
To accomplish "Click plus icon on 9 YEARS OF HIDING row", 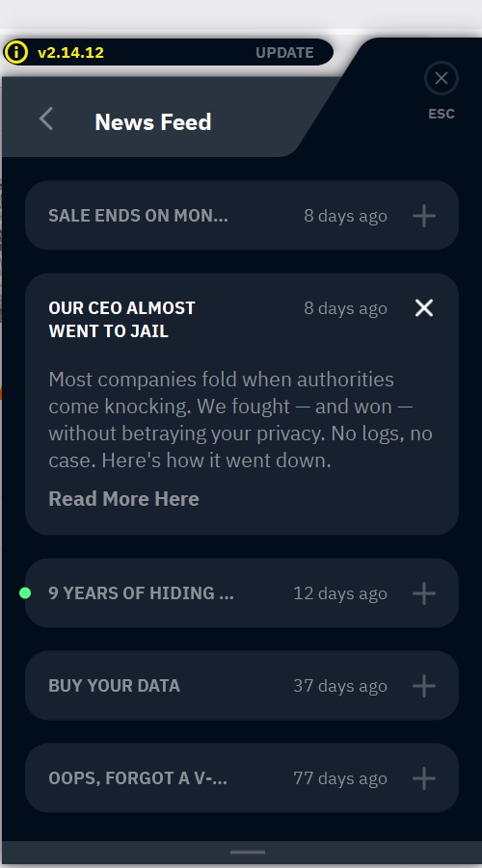I will pyautogui.click(x=424, y=593).
